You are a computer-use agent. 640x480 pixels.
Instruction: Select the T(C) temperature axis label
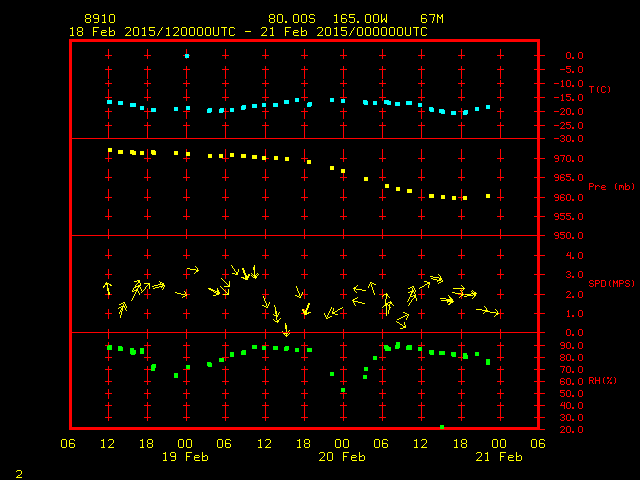point(599,90)
